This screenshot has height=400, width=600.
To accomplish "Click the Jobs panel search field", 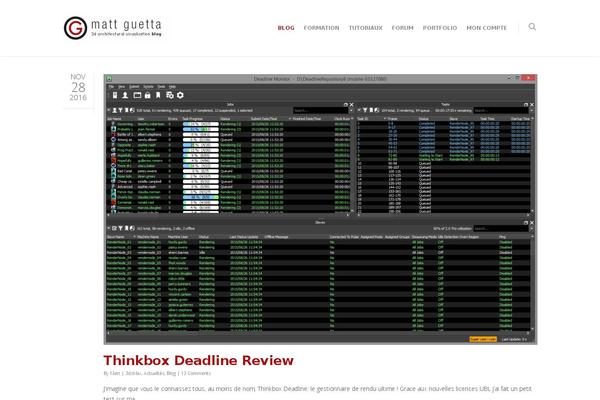I will pos(320,110).
